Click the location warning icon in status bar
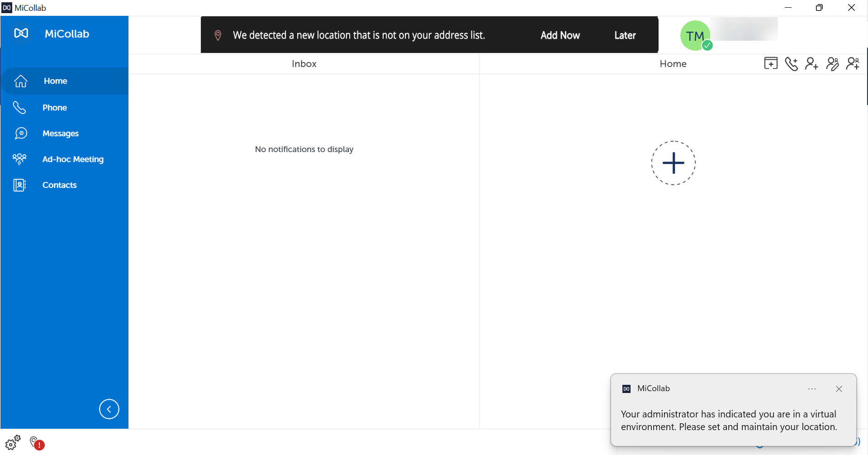Image resolution: width=868 pixels, height=455 pixels. [37, 443]
